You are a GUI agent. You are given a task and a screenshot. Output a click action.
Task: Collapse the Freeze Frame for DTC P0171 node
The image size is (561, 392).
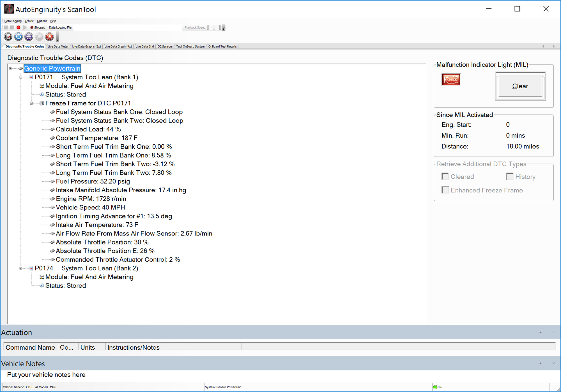coord(31,103)
